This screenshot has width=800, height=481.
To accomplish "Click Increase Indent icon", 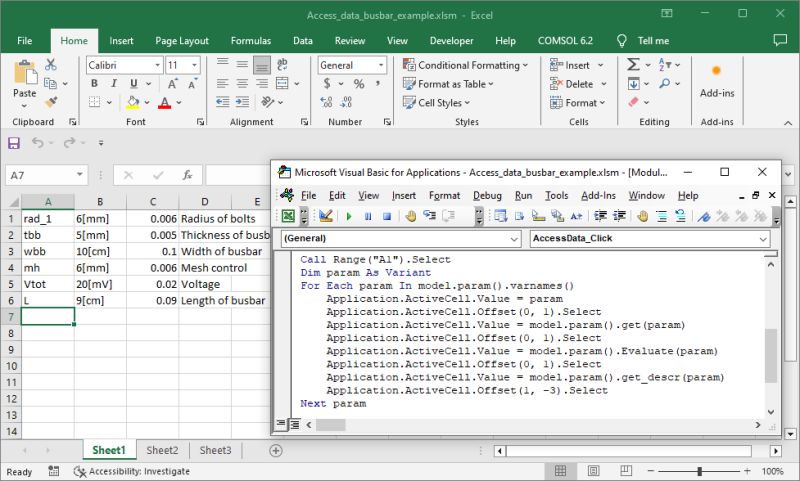I will 242,102.
